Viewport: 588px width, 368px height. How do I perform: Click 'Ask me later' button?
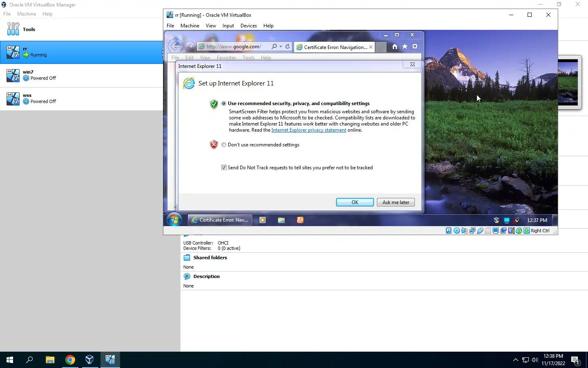tap(396, 202)
